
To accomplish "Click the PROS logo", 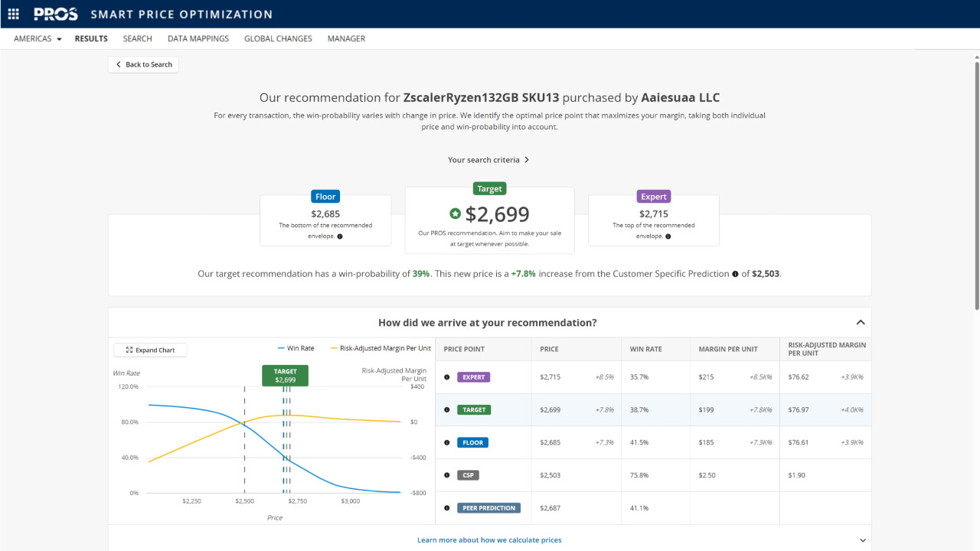I will [x=56, y=14].
